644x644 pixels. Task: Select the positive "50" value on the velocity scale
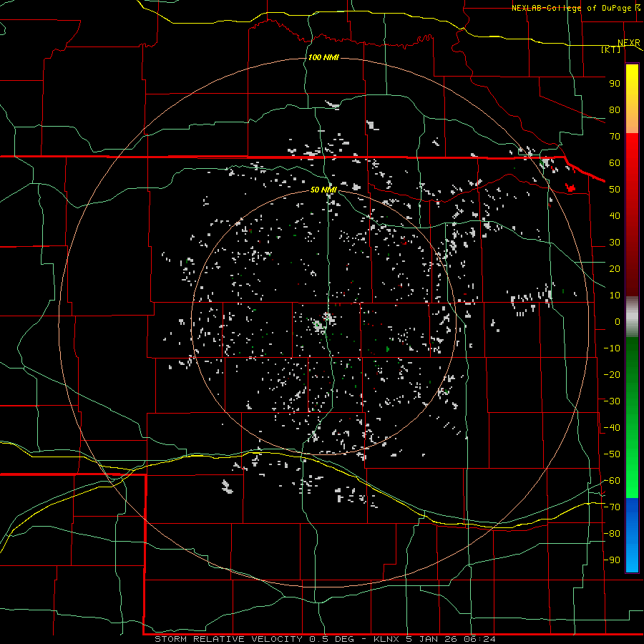pos(615,190)
